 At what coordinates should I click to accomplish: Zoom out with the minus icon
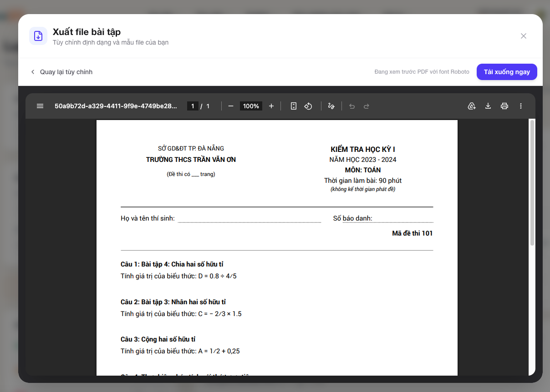231,106
